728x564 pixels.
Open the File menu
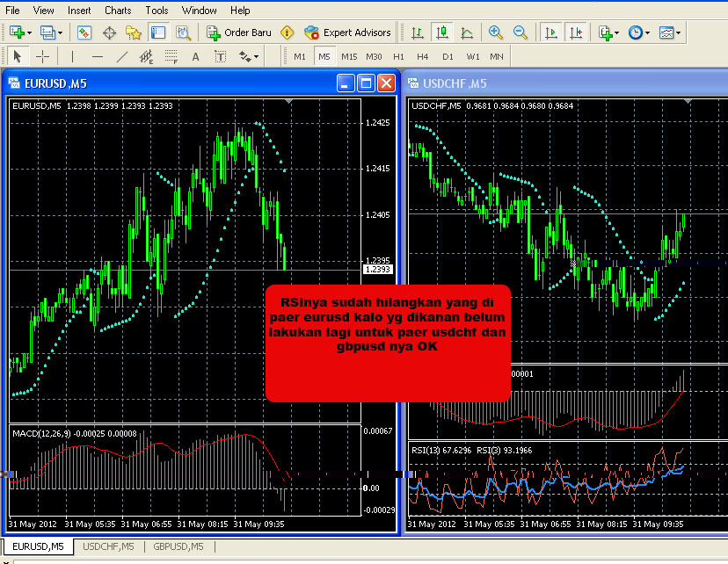click(x=12, y=11)
